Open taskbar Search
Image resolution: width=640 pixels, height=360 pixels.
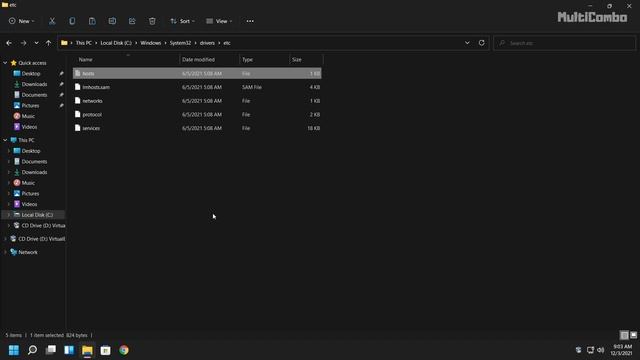point(32,350)
